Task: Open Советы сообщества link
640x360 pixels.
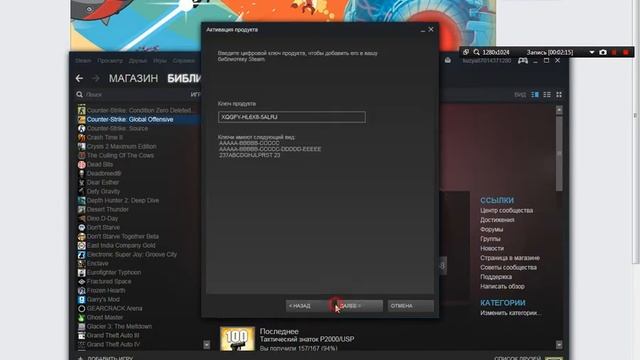Action: point(508,267)
